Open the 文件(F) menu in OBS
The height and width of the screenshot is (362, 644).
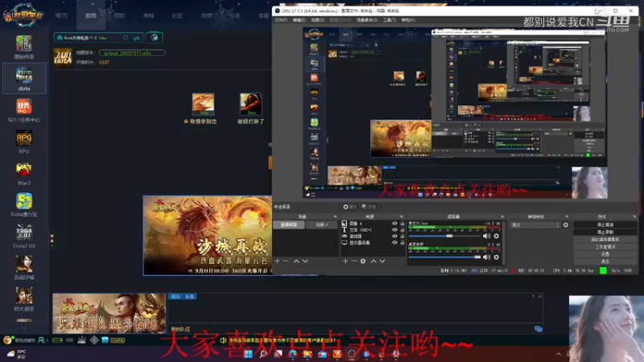[x=281, y=19]
